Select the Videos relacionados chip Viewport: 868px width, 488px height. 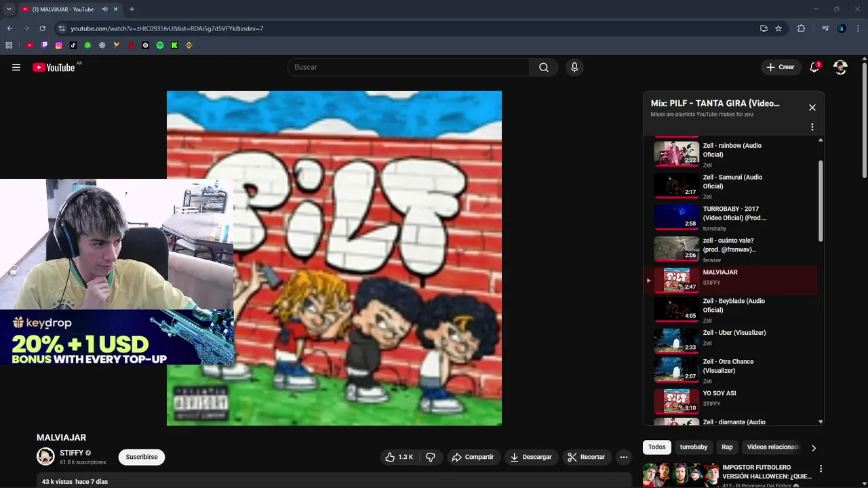pos(773,447)
